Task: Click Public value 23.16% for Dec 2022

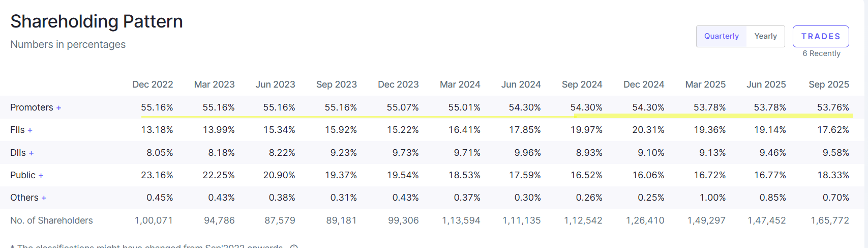Action: coord(157,175)
